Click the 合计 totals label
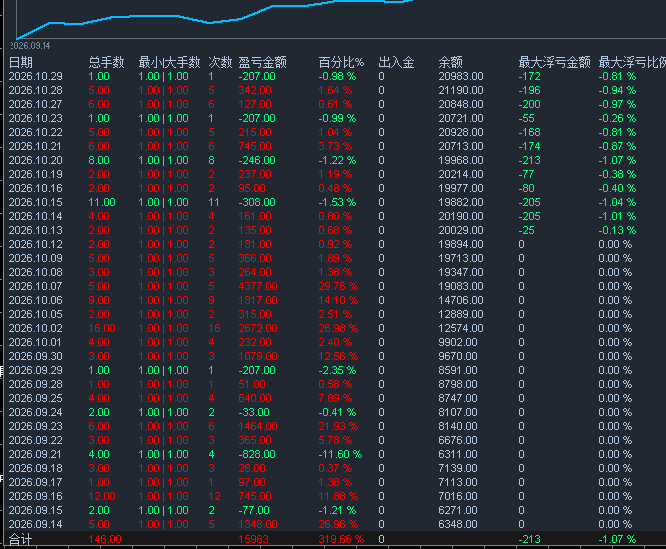 [20, 540]
